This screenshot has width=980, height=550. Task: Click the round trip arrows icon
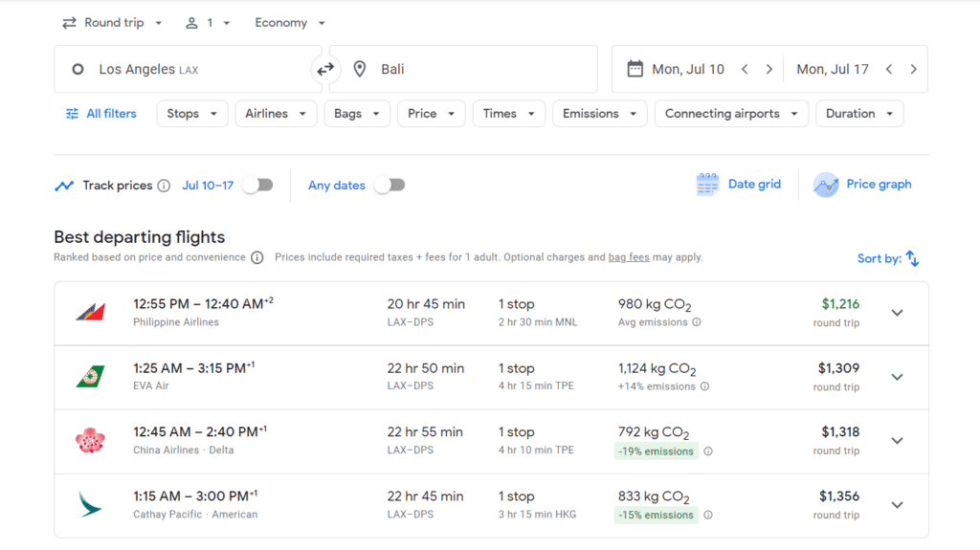[69, 23]
